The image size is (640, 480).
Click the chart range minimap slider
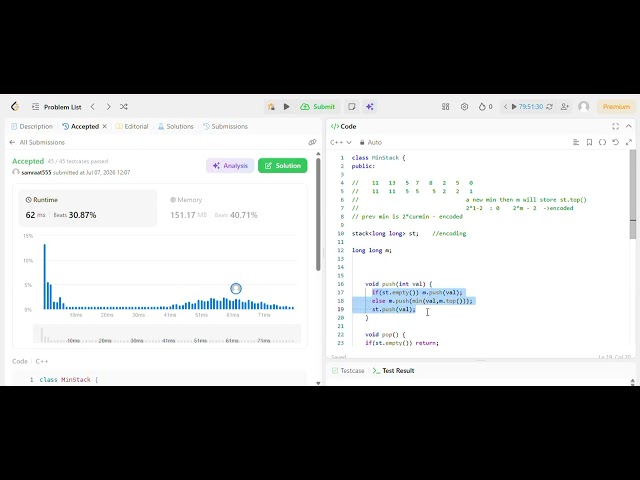tap(167, 334)
